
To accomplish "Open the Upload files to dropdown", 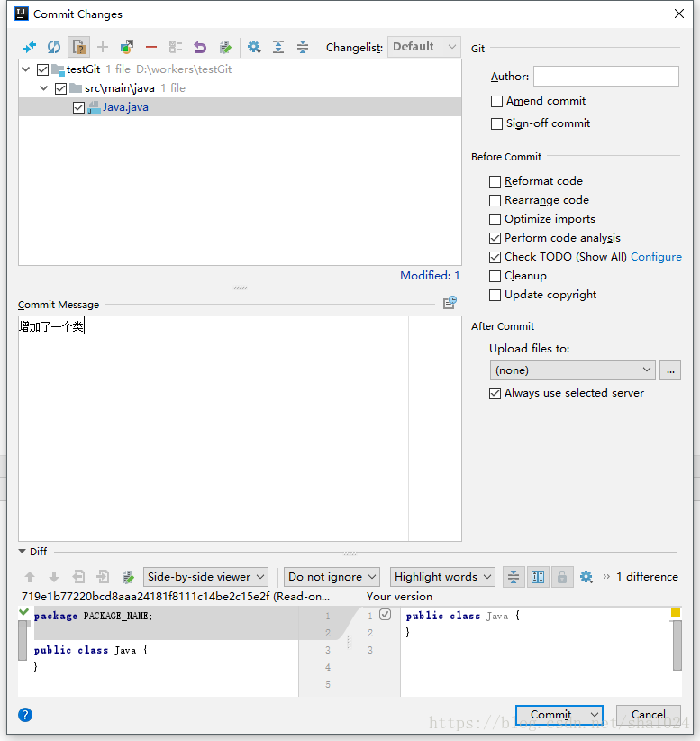I will pyautogui.click(x=572, y=370).
